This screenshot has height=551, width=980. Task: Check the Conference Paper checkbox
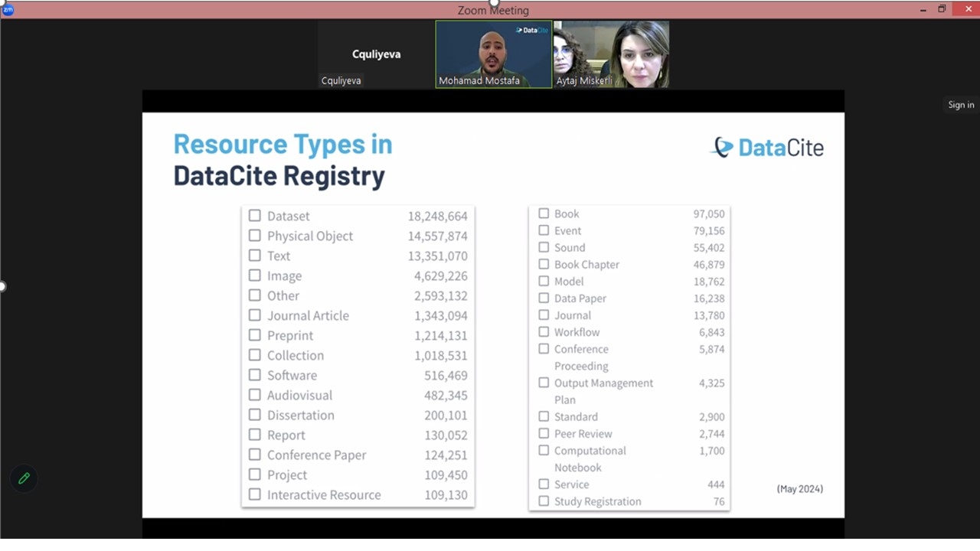coord(254,455)
